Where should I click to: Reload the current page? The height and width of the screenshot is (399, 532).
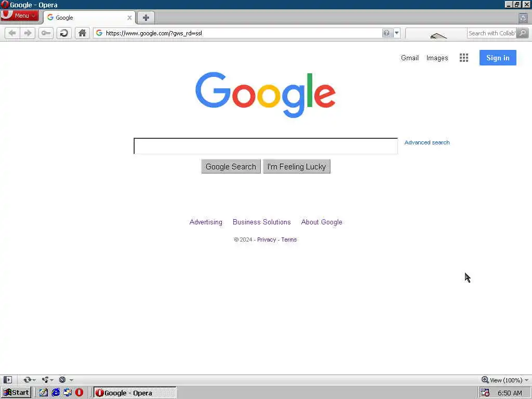[64, 33]
